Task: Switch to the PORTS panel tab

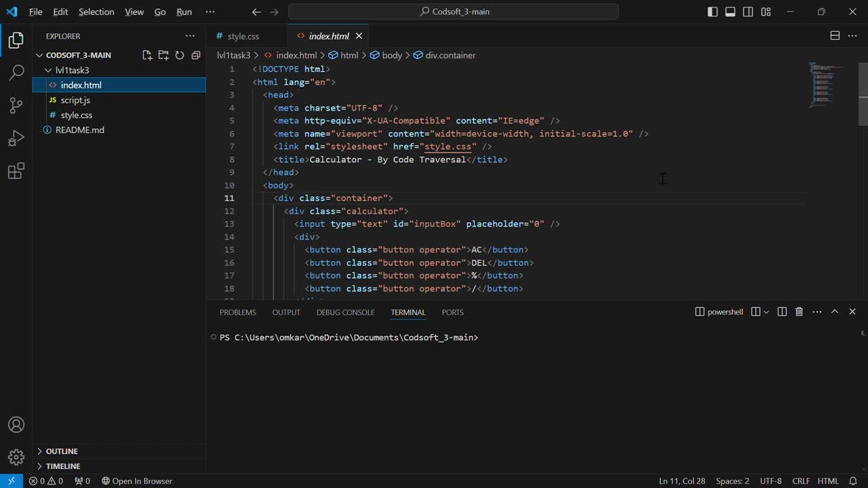Action: [x=452, y=312]
